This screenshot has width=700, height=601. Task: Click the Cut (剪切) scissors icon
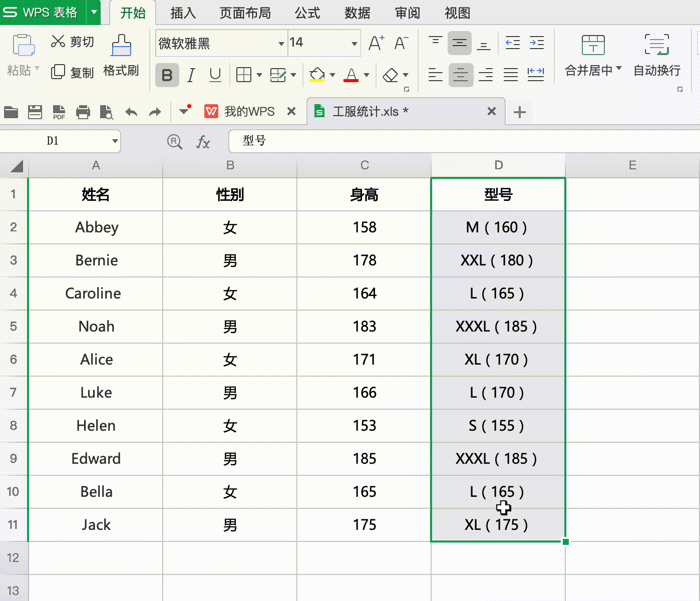click(58, 42)
